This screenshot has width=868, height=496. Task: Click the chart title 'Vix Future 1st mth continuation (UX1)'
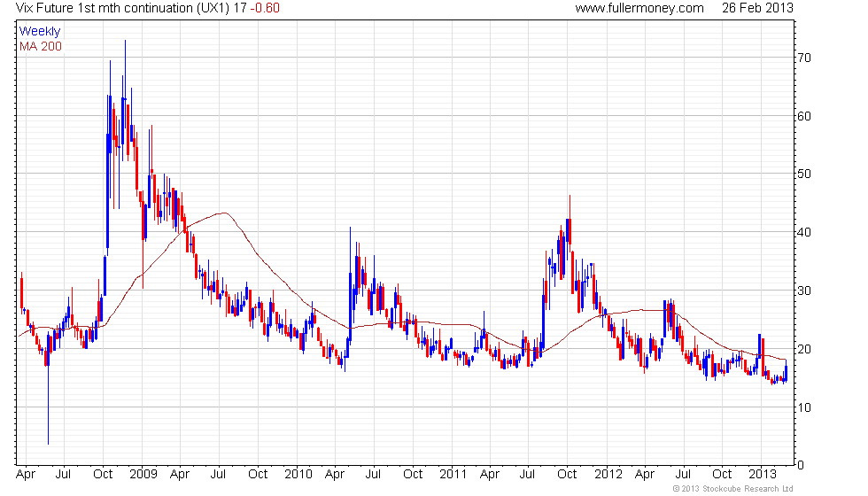(122, 8)
